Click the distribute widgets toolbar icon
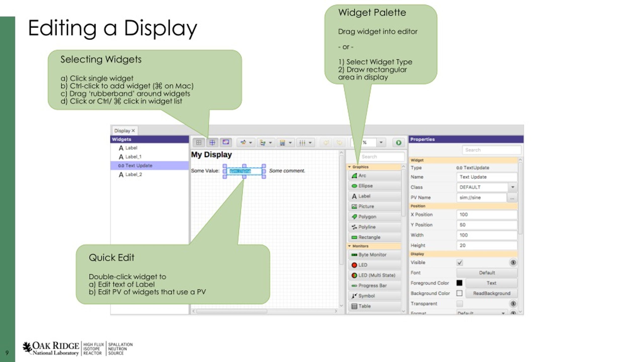This screenshot has height=362, width=644. (306, 143)
